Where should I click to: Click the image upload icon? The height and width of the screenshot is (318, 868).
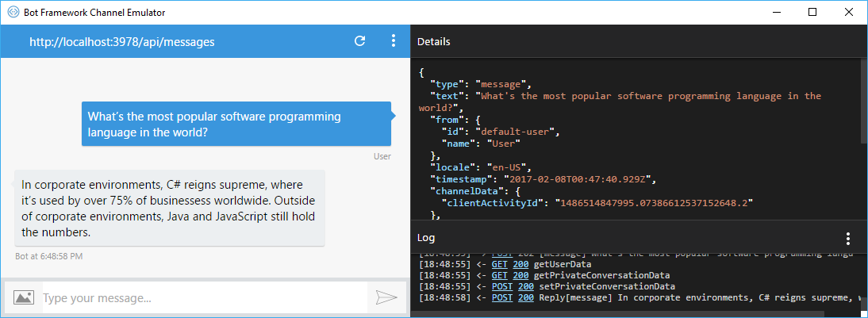[x=24, y=297]
